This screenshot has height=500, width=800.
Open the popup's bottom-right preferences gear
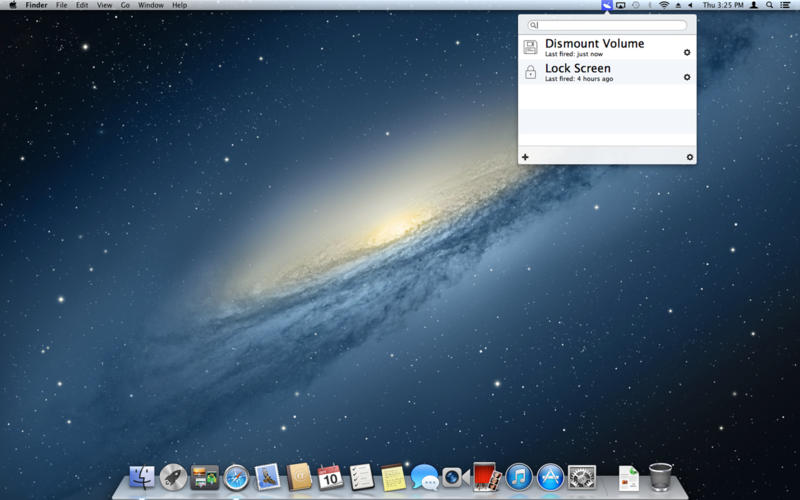point(690,157)
